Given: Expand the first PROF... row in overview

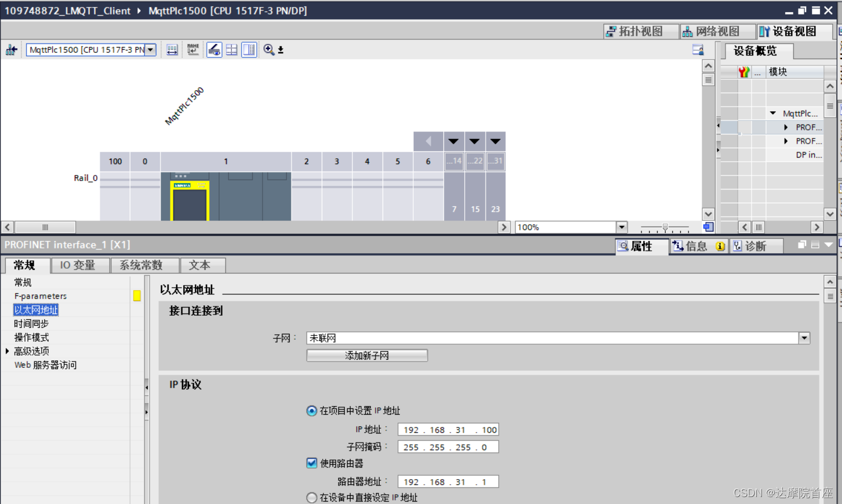Looking at the screenshot, I should click(x=786, y=127).
